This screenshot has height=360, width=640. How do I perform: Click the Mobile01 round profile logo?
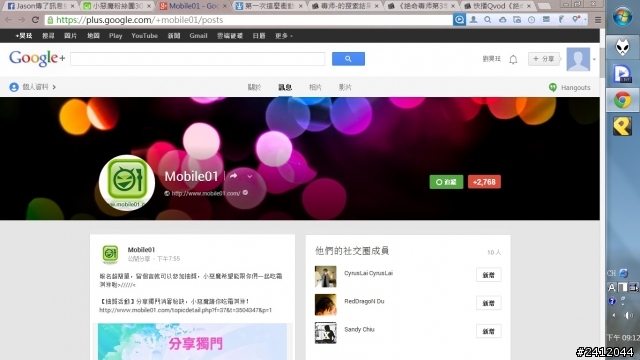[127, 182]
